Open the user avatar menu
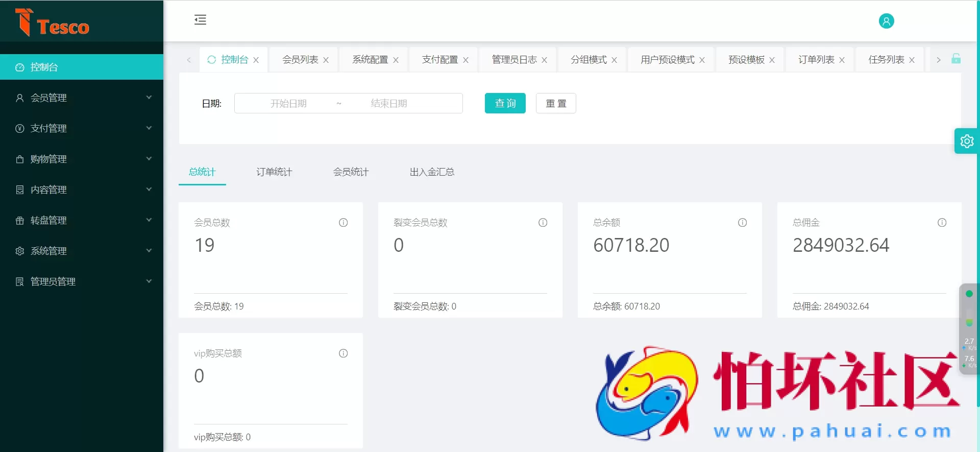The image size is (980, 452). coord(886,21)
